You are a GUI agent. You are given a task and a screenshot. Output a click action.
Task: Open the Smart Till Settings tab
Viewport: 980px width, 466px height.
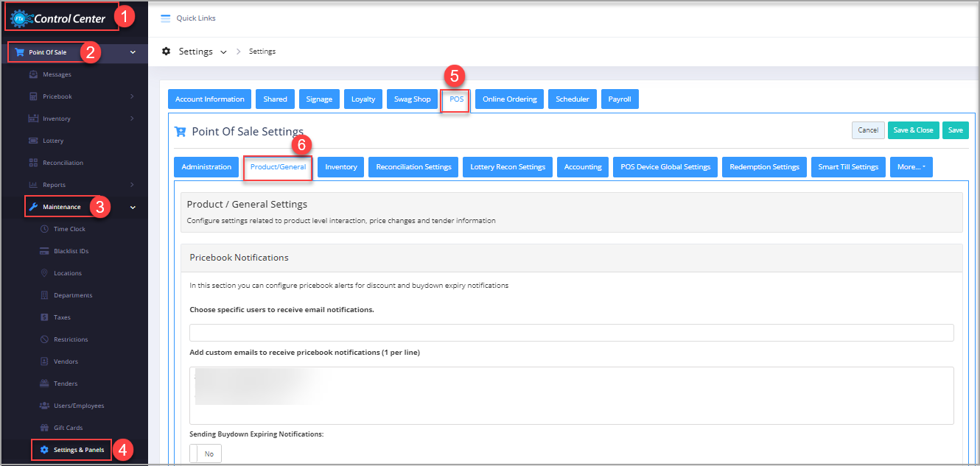coord(848,167)
